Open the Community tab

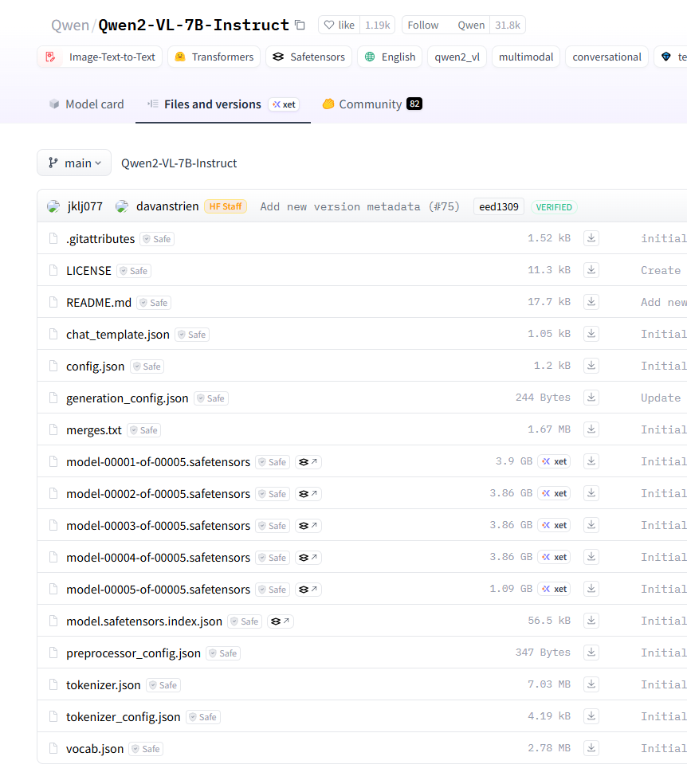[372, 104]
